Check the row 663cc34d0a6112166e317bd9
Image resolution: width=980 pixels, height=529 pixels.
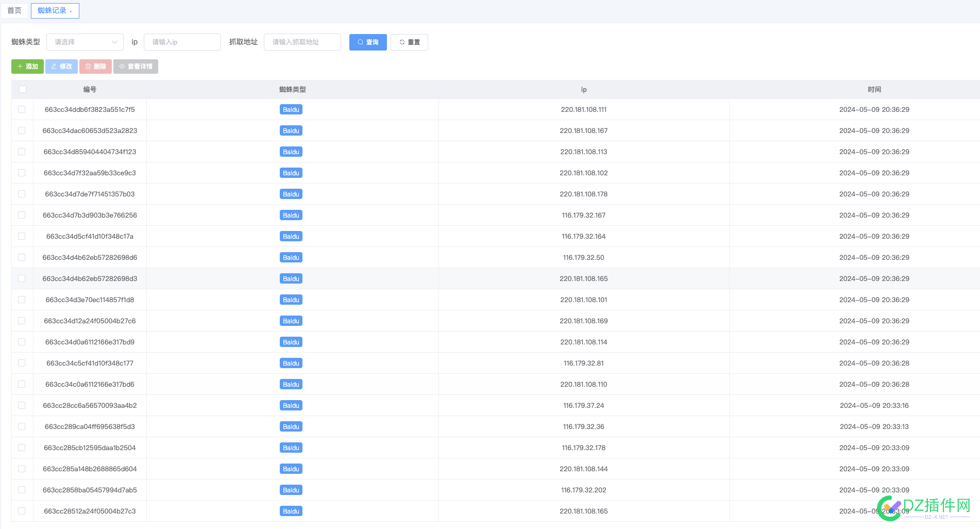pos(22,342)
